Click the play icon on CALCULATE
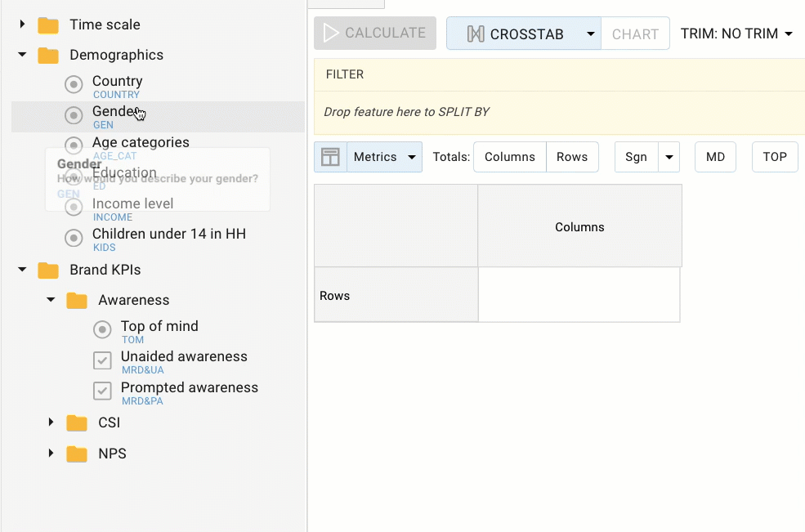The height and width of the screenshot is (532, 805). click(x=333, y=33)
